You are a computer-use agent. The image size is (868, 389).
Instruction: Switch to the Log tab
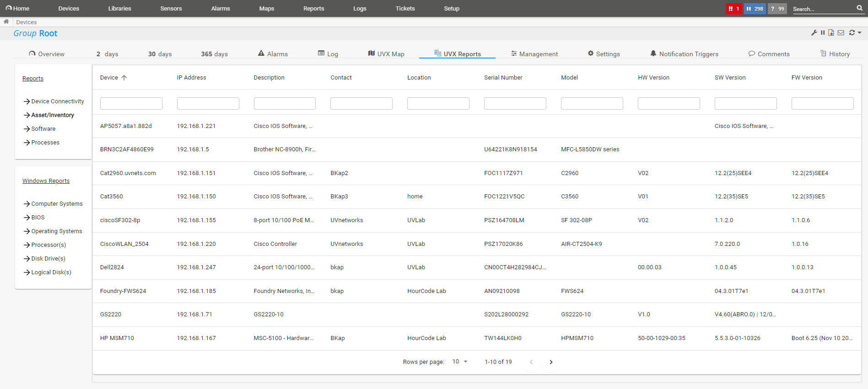pyautogui.click(x=328, y=54)
